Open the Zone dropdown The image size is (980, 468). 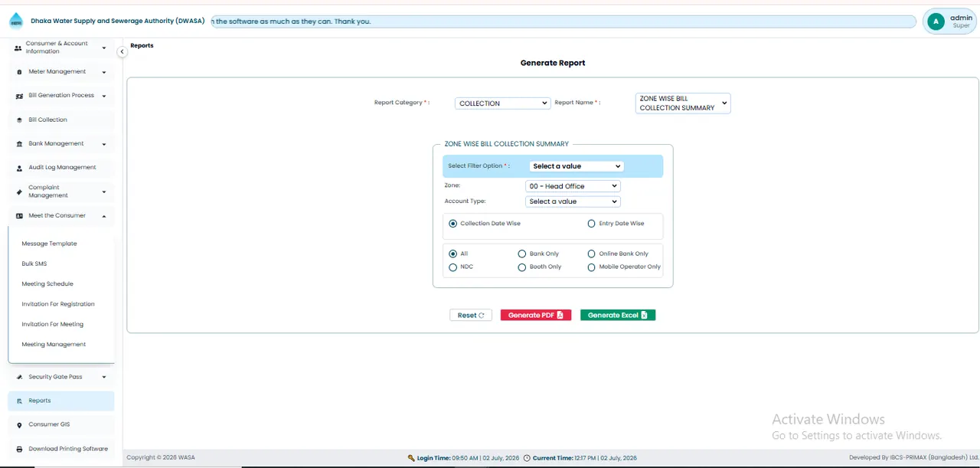click(x=573, y=186)
